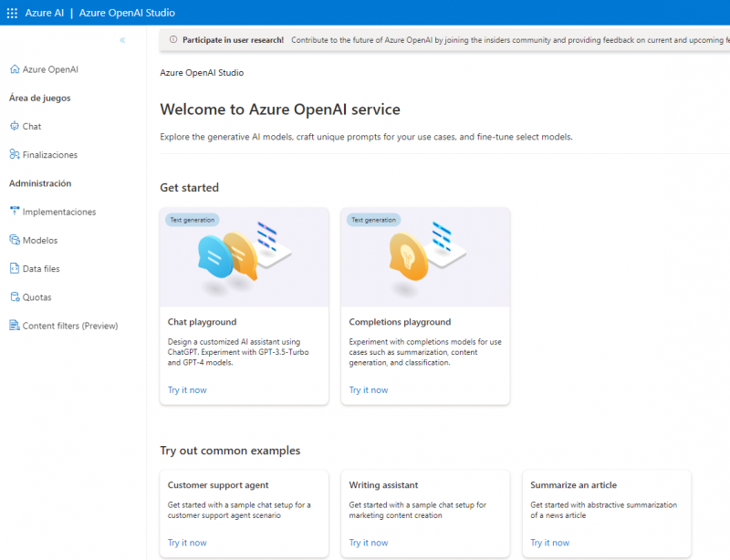Click the Writing assistant card title
The image size is (730, 560).
click(x=383, y=485)
